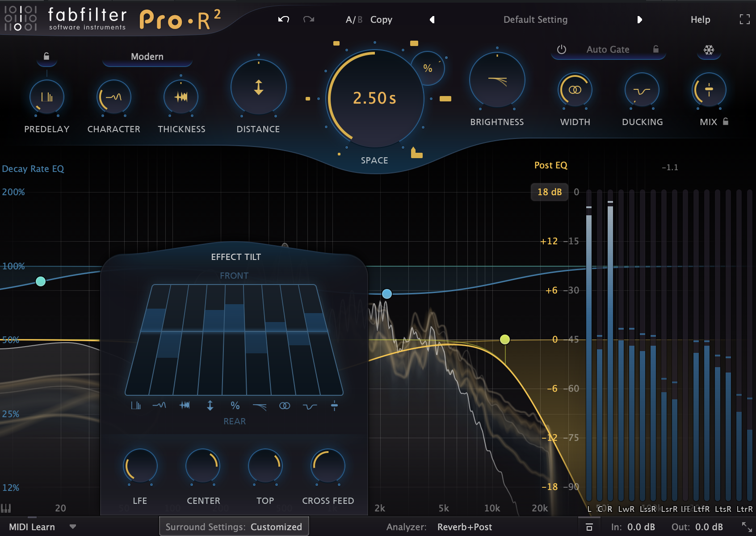This screenshot has height=536, width=756.
Task: Click the REAR label in Effect Tilt
Action: (235, 421)
